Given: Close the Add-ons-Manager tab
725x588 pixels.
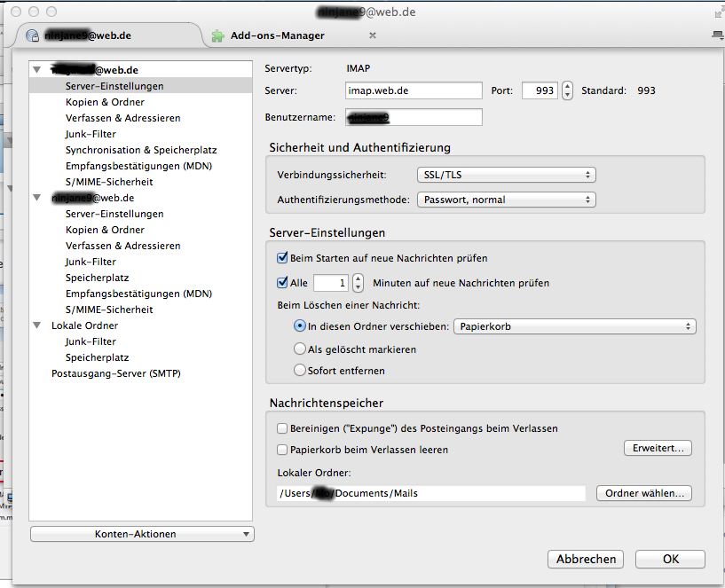Looking at the screenshot, I should point(373,35).
